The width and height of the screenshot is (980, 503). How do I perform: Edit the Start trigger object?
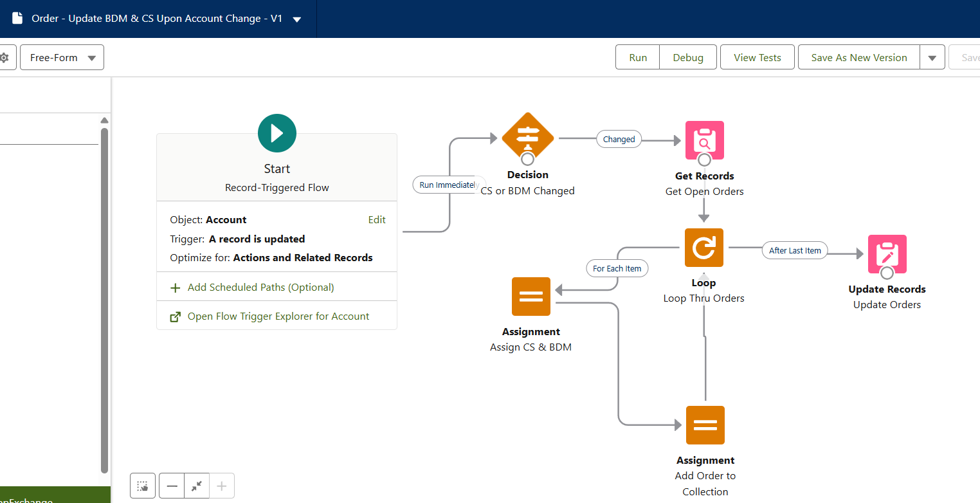[x=376, y=220]
